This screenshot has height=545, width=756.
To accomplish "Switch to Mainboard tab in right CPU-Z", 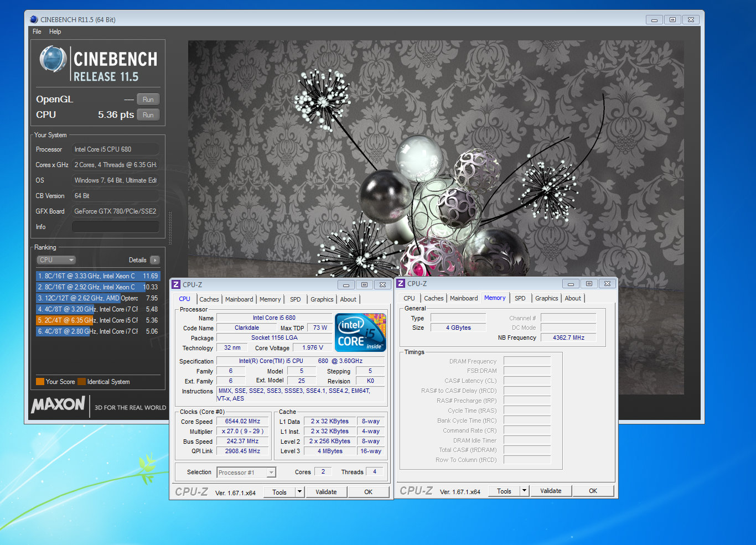I will coord(464,298).
